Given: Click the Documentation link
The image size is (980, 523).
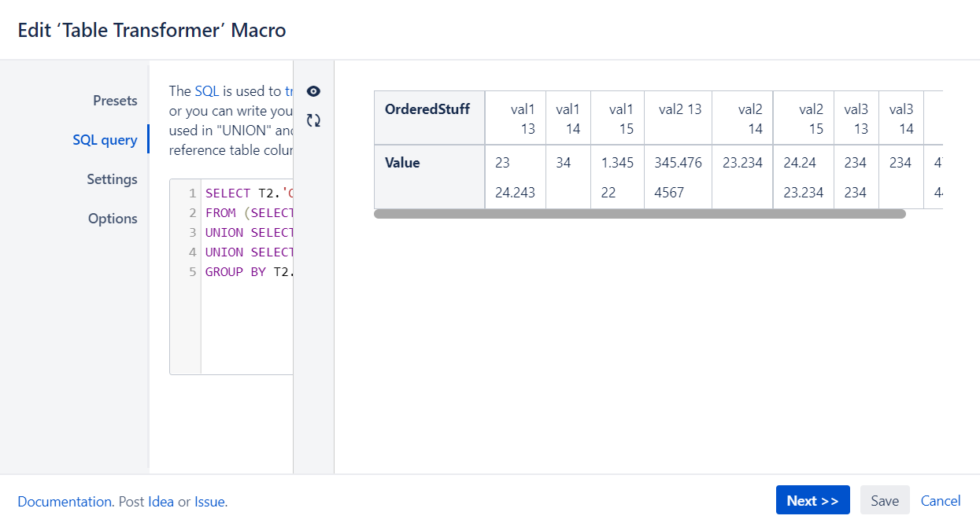Looking at the screenshot, I should (65, 501).
